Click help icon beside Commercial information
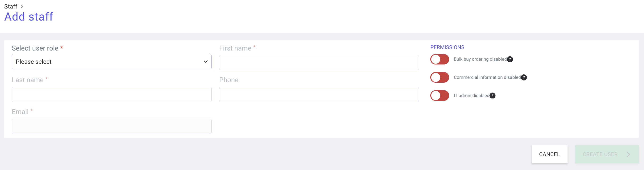This screenshot has height=170, width=644. pyautogui.click(x=524, y=78)
